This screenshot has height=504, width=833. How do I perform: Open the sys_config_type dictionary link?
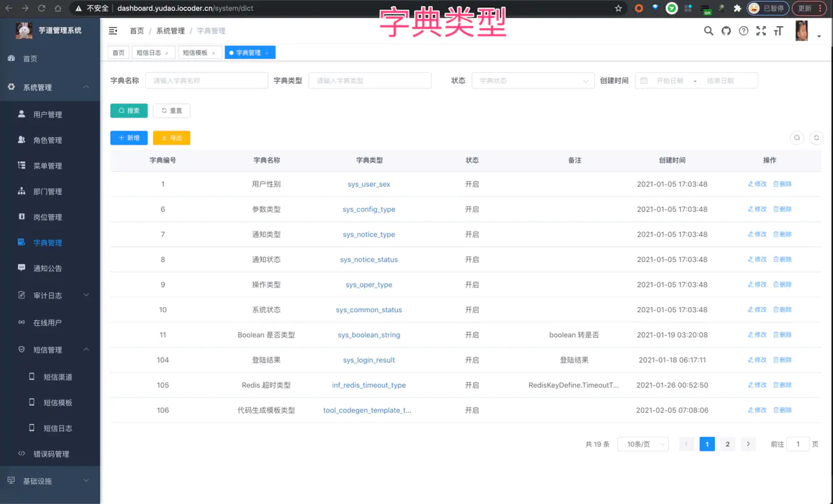(369, 209)
